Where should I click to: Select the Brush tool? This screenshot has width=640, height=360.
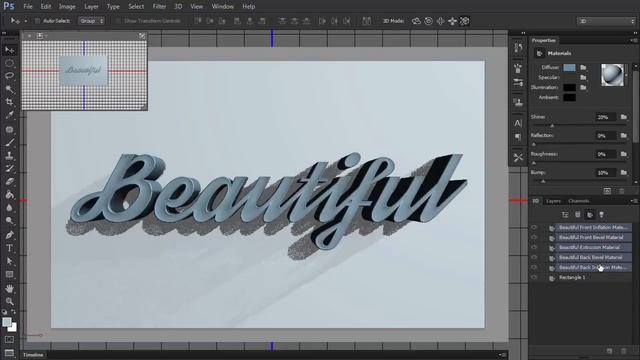(x=9, y=142)
